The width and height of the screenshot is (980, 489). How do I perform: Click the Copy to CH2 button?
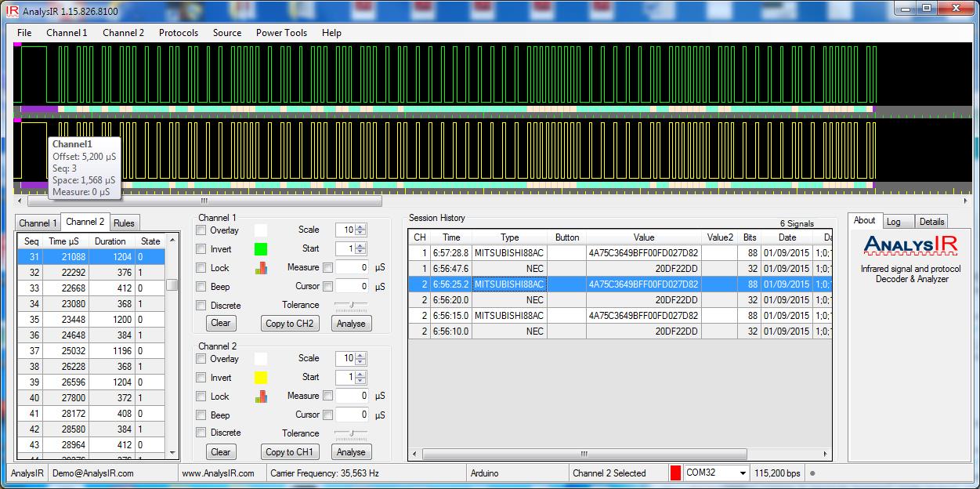[289, 323]
